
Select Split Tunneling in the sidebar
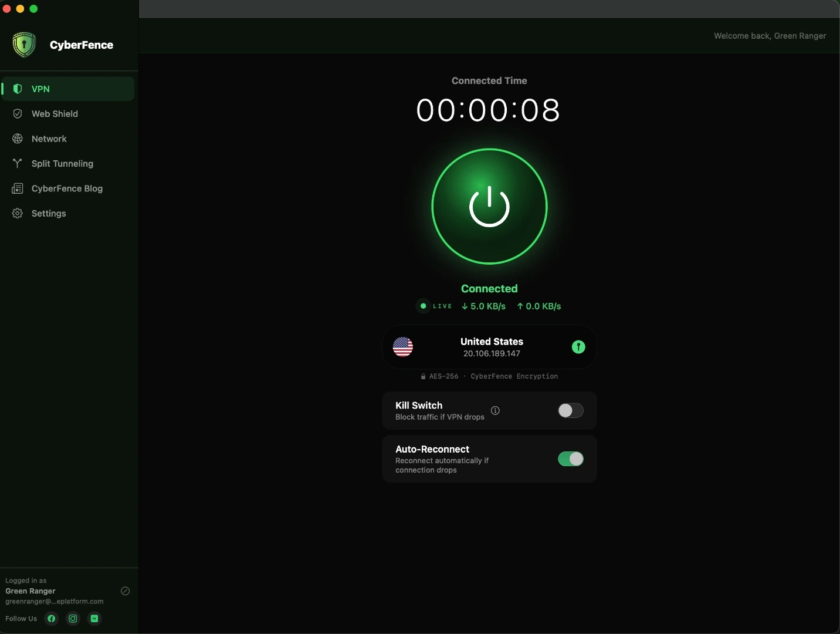pyautogui.click(x=68, y=164)
